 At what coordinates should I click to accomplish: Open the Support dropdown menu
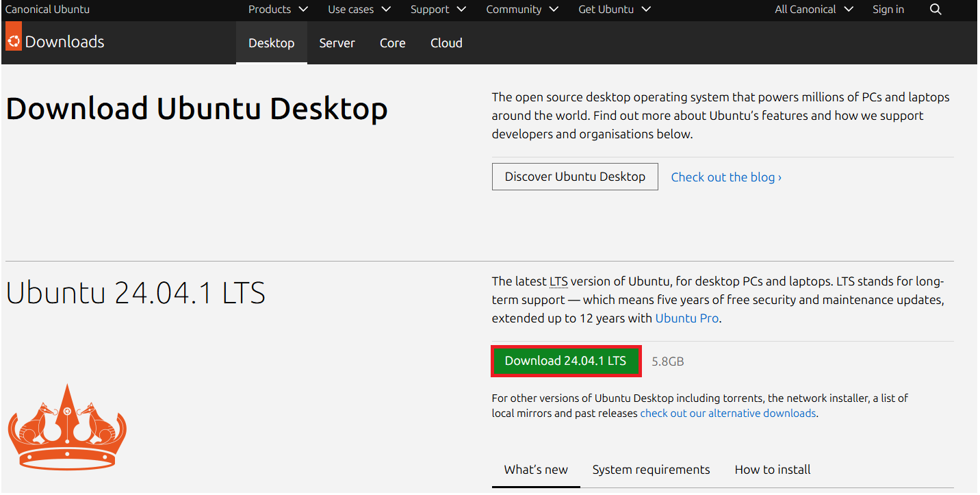point(438,10)
